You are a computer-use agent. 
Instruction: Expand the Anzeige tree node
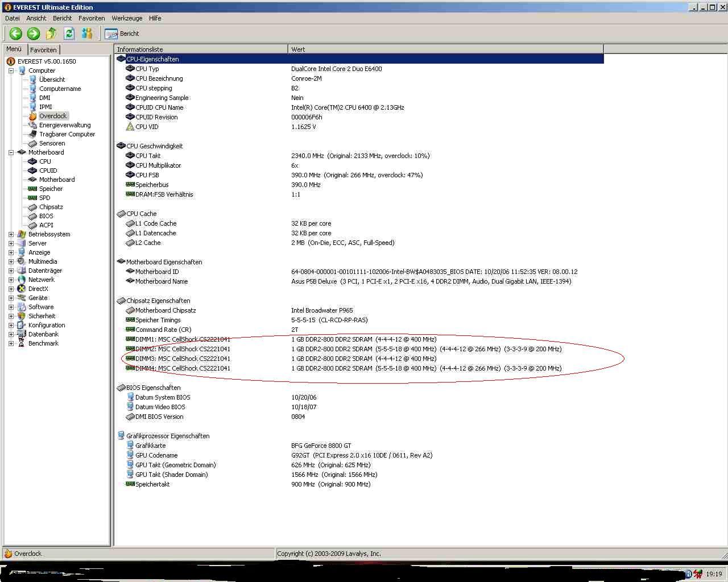11,252
